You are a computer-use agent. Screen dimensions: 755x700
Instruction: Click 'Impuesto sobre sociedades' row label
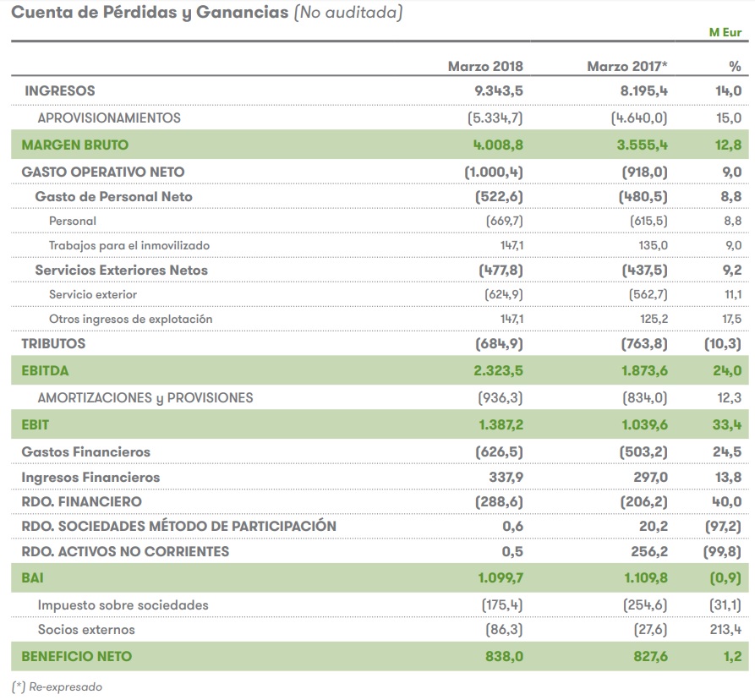point(123,605)
